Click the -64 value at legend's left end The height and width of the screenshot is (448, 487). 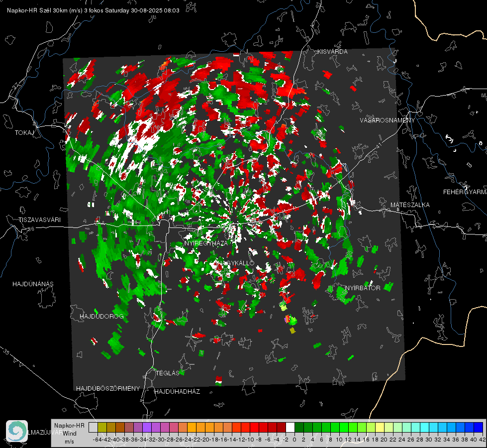click(97, 440)
